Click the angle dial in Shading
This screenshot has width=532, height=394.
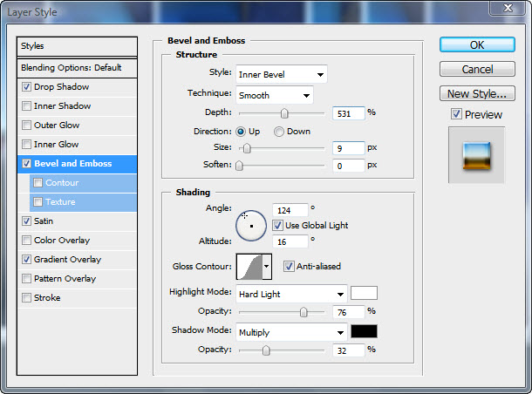tap(251, 226)
